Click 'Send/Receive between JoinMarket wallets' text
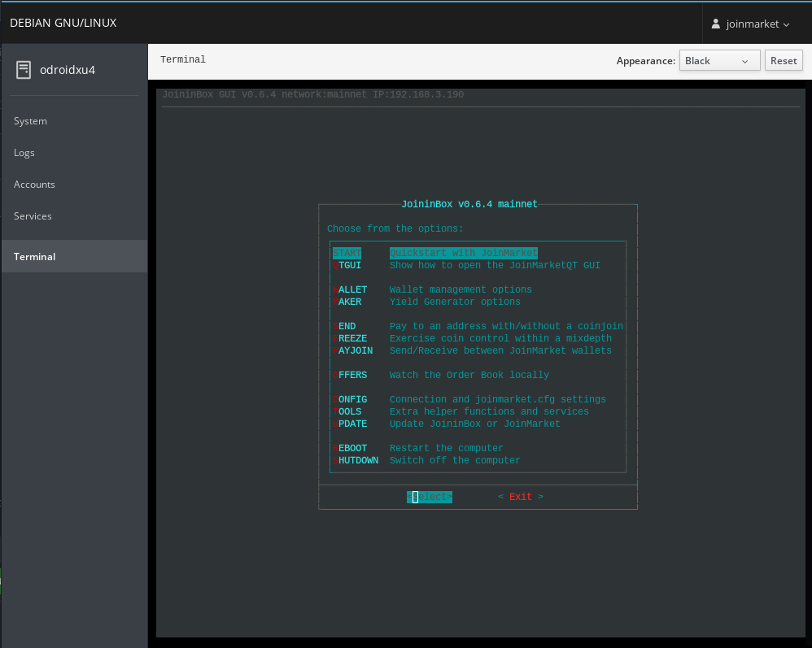 click(500, 350)
